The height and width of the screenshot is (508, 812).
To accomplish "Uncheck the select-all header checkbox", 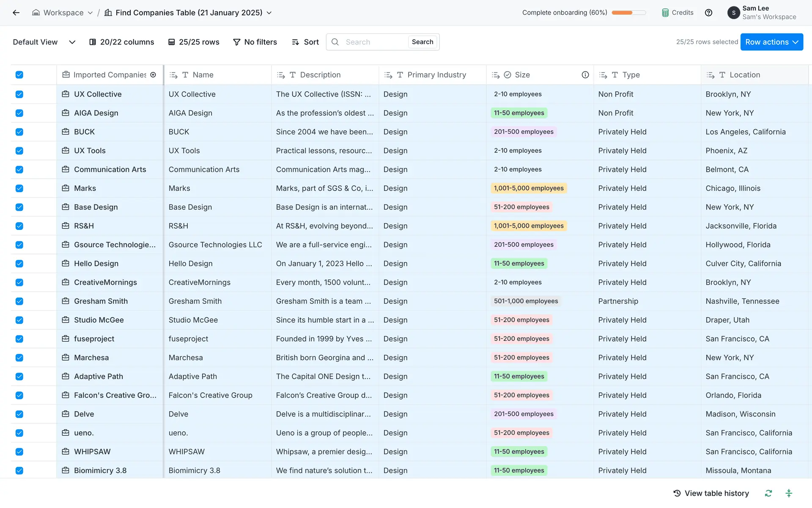I will pos(19,75).
